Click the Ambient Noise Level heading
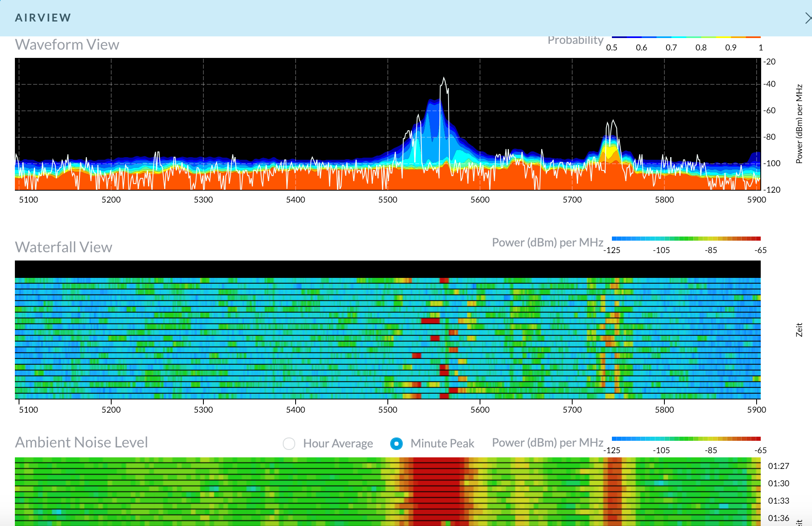Viewport: 812px width, 526px height. tap(81, 442)
